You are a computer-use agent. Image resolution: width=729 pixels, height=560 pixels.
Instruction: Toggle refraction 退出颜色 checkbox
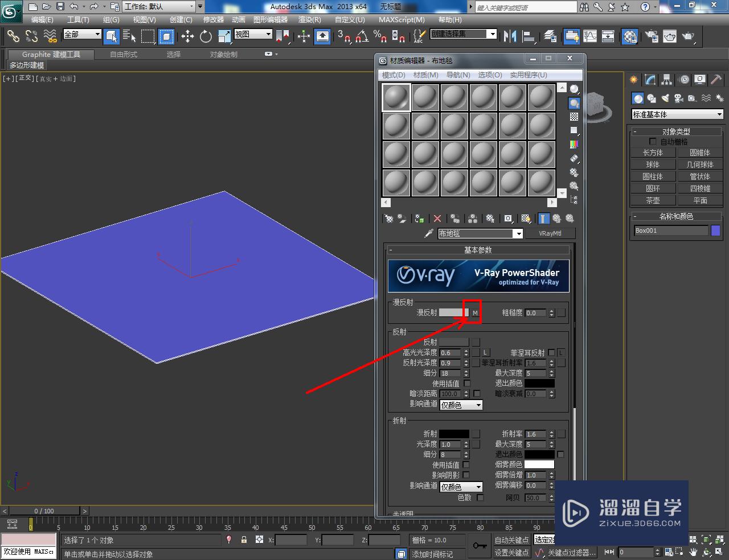pyautogui.click(x=560, y=454)
